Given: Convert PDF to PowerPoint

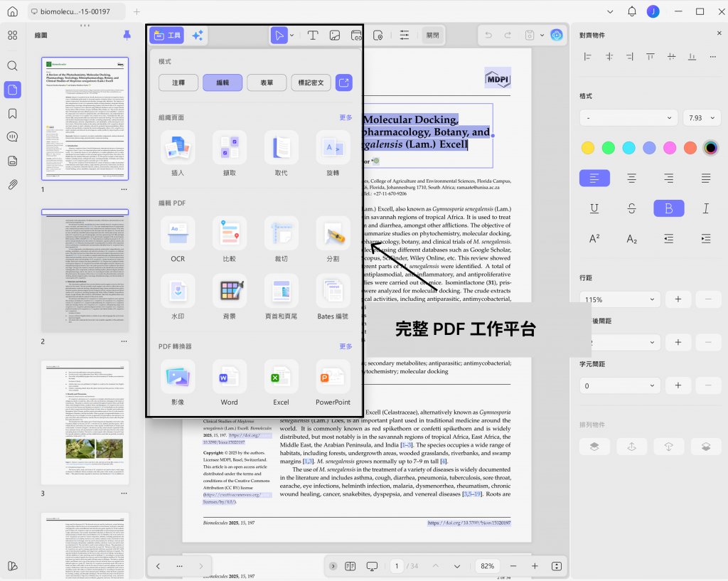Looking at the screenshot, I should [x=333, y=383].
